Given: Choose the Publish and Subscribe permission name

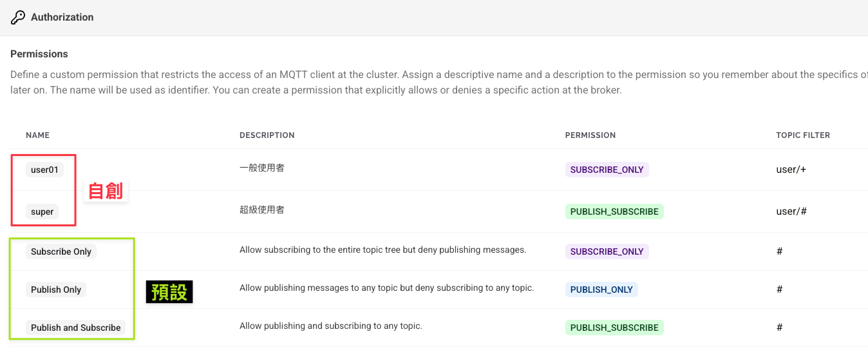Looking at the screenshot, I should (x=75, y=328).
